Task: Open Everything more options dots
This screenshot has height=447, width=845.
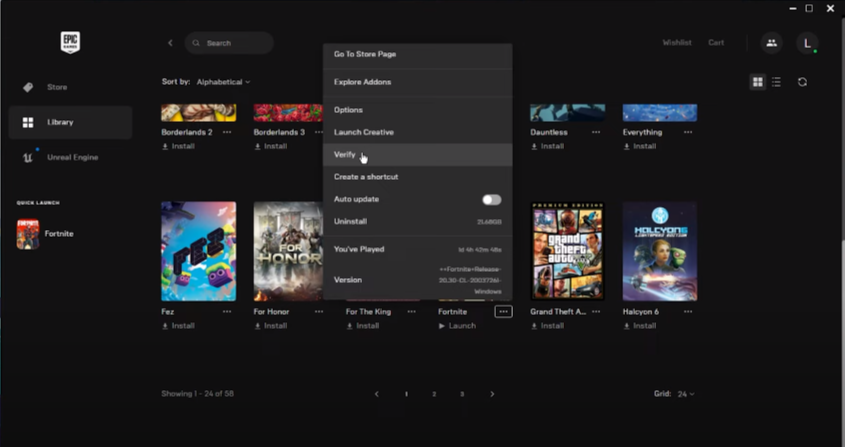Action: tap(688, 132)
